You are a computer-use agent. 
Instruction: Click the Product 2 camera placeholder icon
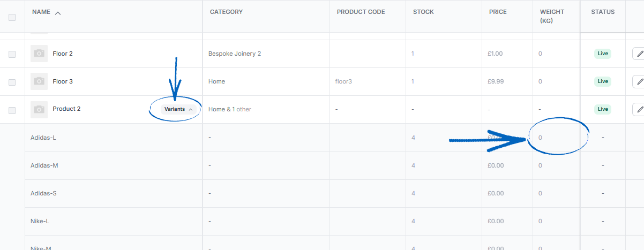tap(39, 109)
